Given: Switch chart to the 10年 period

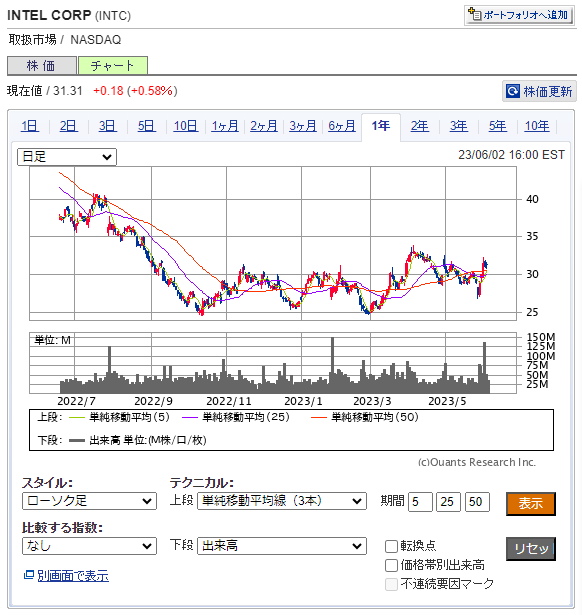Looking at the screenshot, I should (537, 126).
